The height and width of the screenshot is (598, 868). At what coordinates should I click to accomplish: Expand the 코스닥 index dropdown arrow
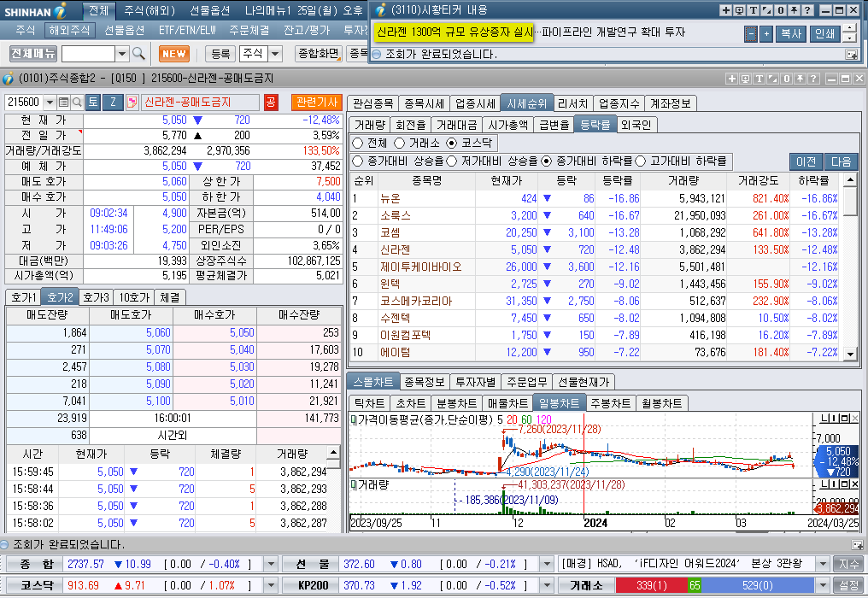click(271, 585)
